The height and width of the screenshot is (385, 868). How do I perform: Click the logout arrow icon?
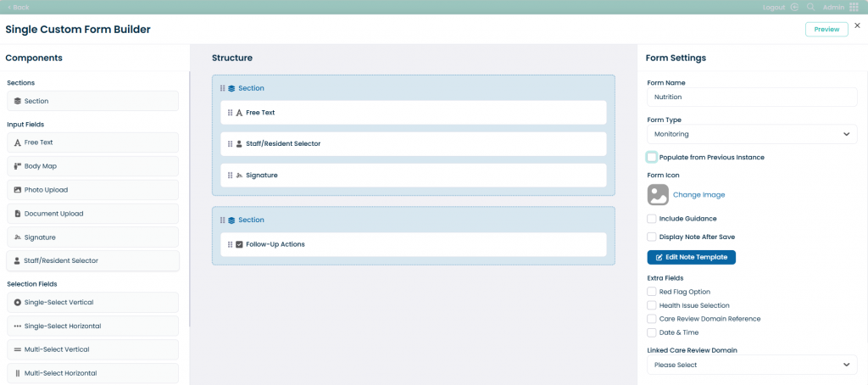coord(795,7)
